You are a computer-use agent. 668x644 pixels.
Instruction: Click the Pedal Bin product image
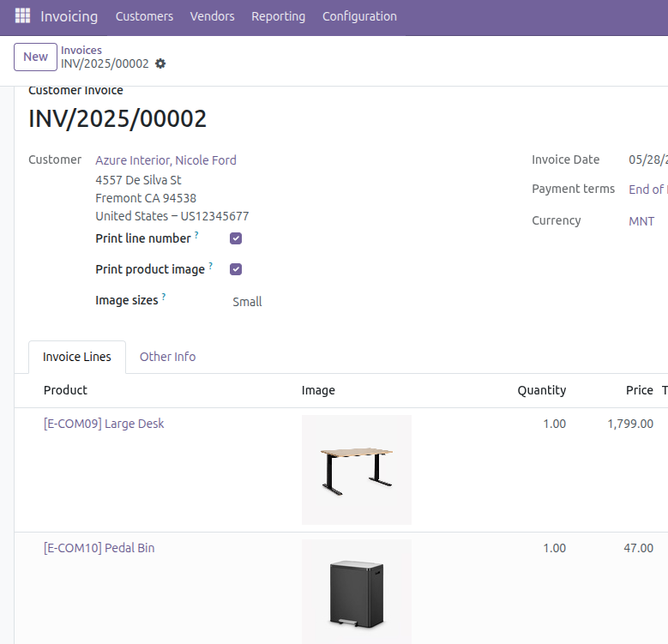point(357,592)
